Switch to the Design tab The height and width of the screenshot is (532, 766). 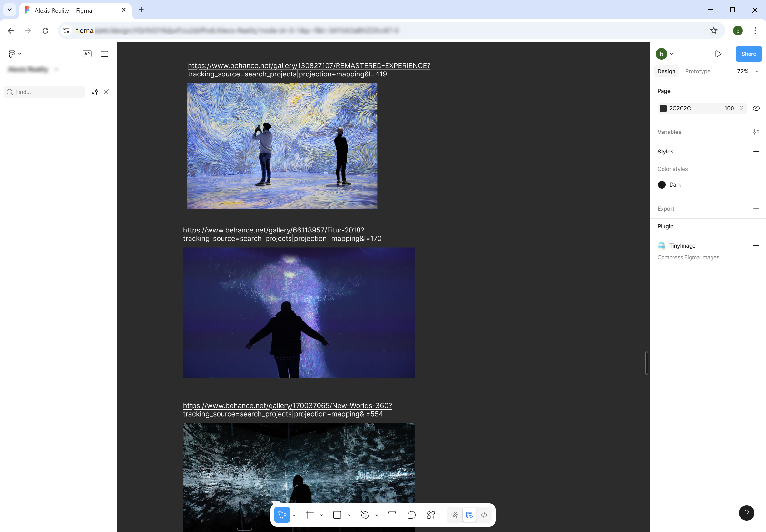pyautogui.click(x=666, y=71)
